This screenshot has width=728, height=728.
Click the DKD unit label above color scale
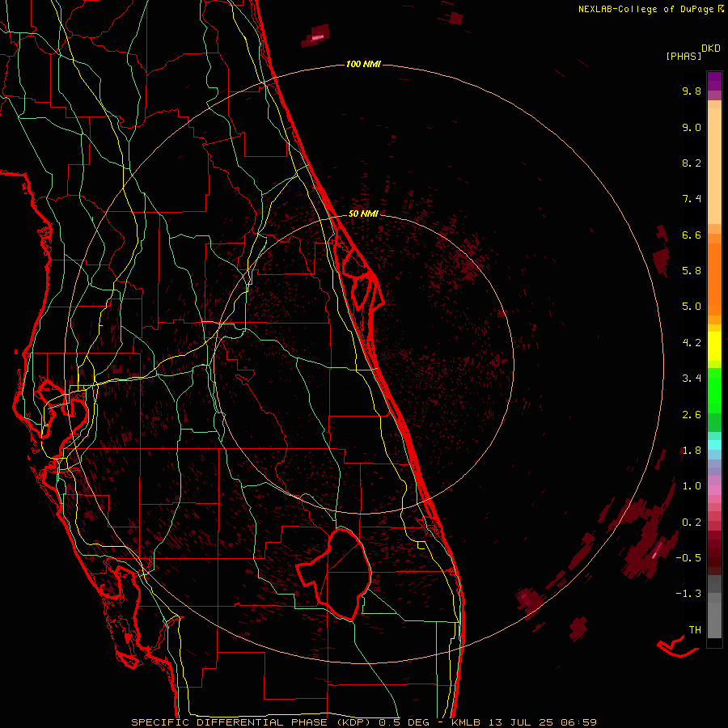point(711,49)
